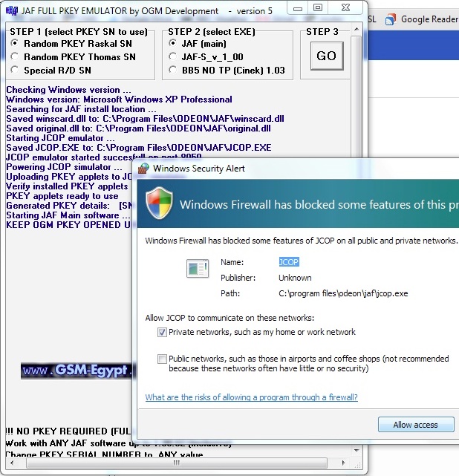This screenshot has width=459, height=476.
Task: Click vertical scrollbar down arrow
Action: (357, 450)
